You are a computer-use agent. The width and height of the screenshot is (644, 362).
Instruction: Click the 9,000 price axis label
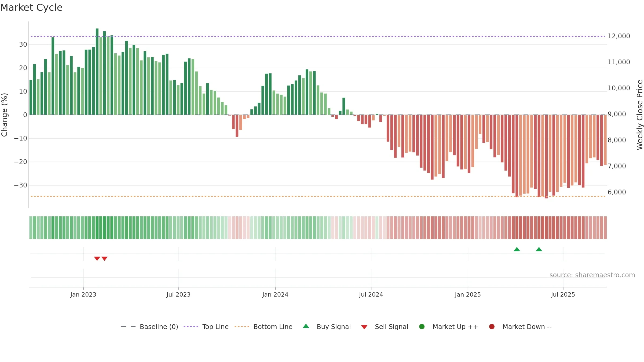pos(617,114)
